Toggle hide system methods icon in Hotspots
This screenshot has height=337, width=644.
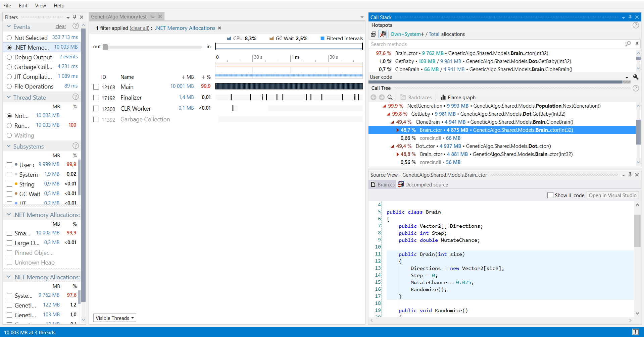pyautogui.click(x=383, y=34)
